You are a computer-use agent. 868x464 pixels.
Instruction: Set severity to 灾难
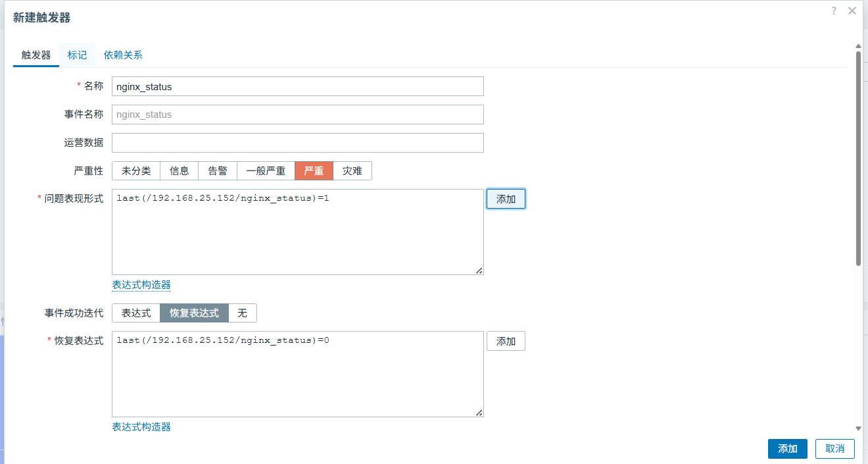point(352,171)
